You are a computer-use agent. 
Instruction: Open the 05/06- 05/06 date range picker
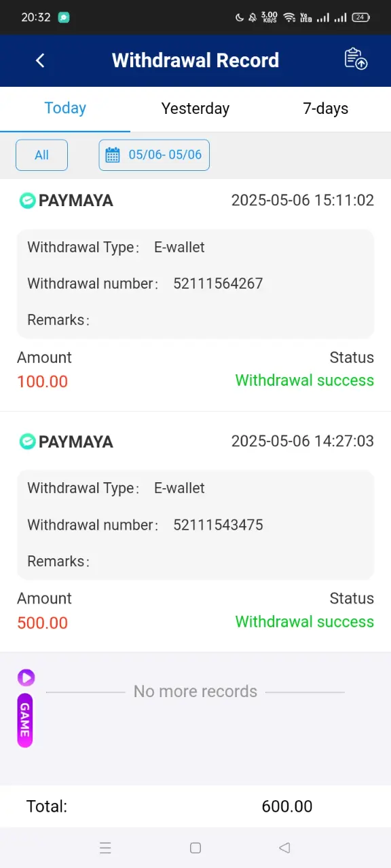(x=154, y=155)
